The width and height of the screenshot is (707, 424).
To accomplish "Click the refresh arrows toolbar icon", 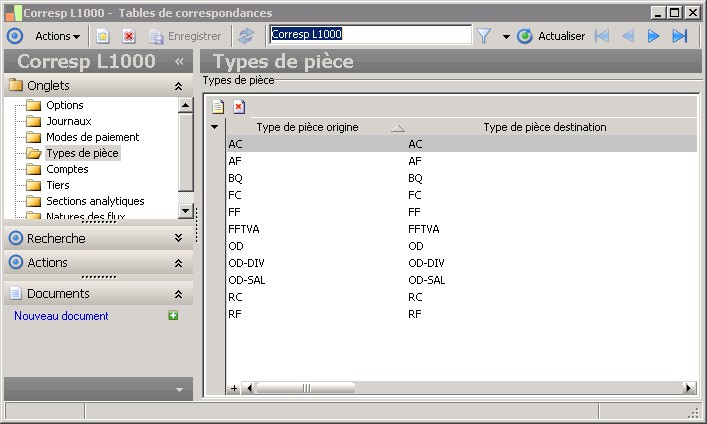I will (x=246, y=36).
